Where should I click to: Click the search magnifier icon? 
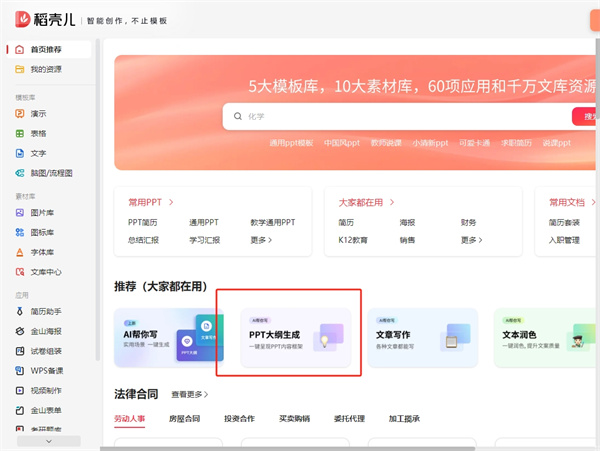coord(238,116)
